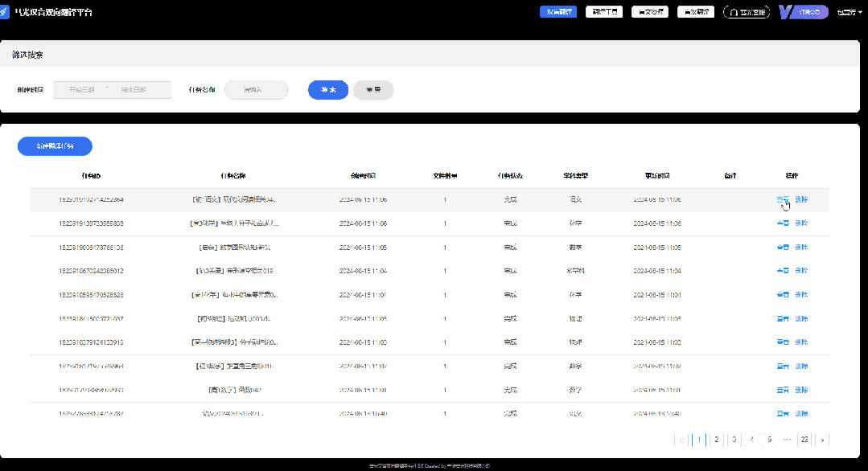Select page 4 in pagination
The width and height of the screenshot is (868, 471).
(751, 440)
